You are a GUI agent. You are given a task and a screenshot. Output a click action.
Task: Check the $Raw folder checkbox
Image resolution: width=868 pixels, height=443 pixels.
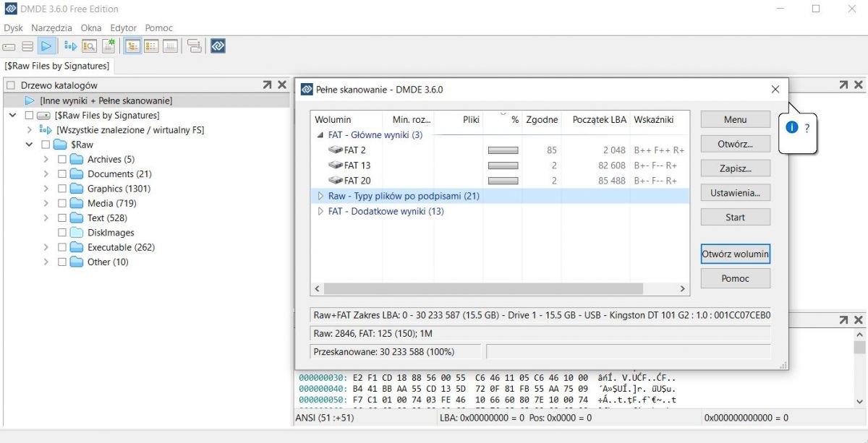[46, 145]
